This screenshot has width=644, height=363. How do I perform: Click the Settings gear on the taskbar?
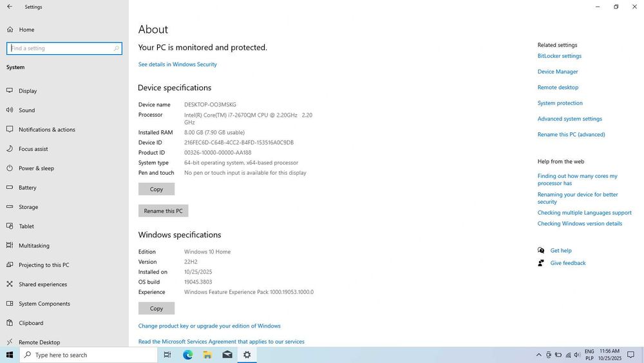[247, 355]
